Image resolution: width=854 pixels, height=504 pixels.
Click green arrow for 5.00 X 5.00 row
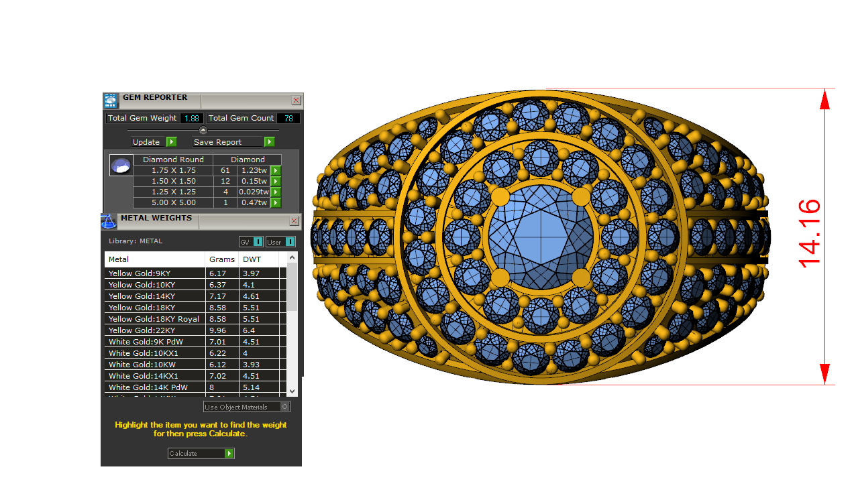click(x=275, y=203)
